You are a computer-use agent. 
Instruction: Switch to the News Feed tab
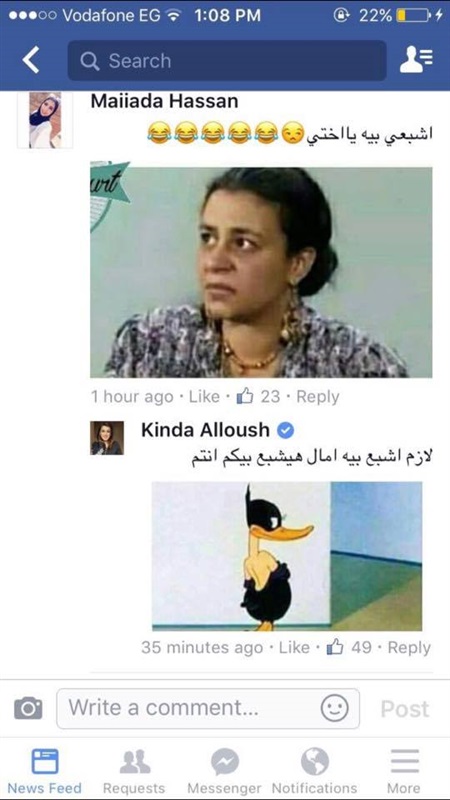pos(44,771)
